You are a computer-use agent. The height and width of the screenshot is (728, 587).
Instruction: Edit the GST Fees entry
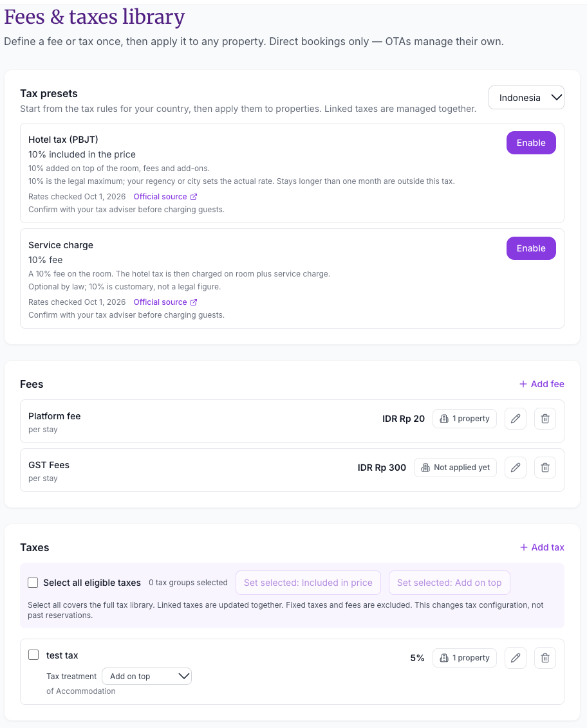coord(516,468)
